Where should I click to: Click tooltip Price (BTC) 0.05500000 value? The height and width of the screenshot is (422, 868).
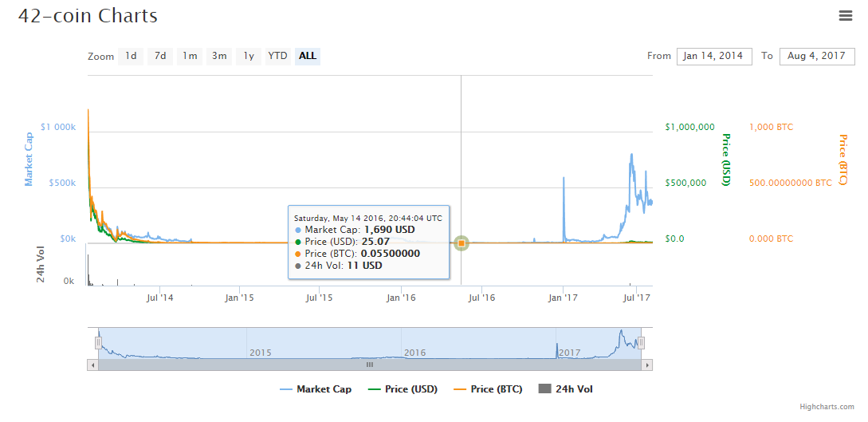point(391,254)
